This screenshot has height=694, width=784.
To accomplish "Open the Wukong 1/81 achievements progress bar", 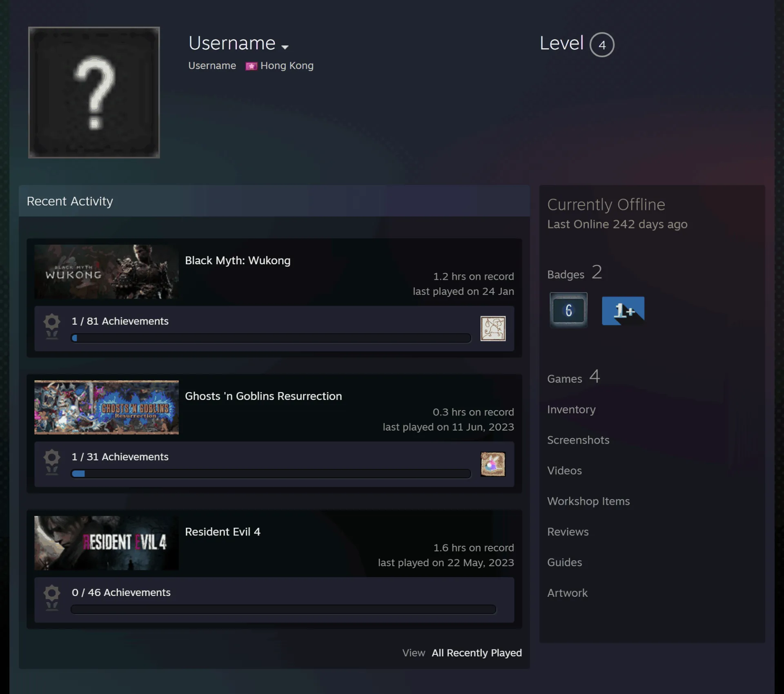I will click(271, 338).
